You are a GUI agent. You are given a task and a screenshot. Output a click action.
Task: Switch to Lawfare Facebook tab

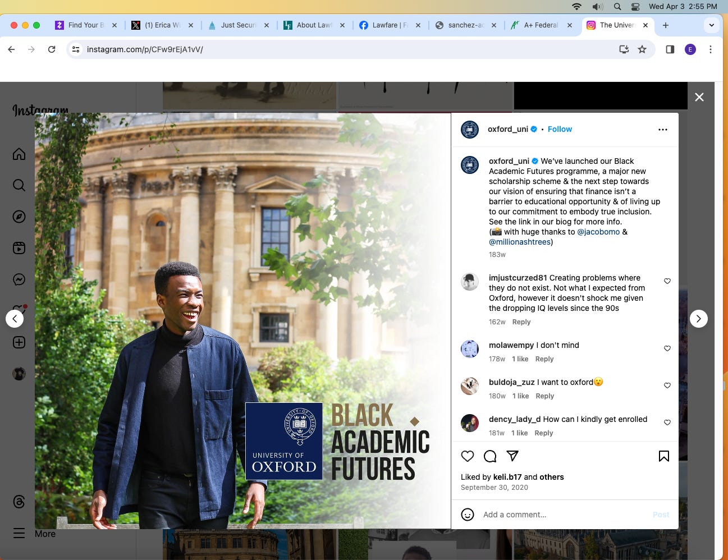click(x=390, y=25)
